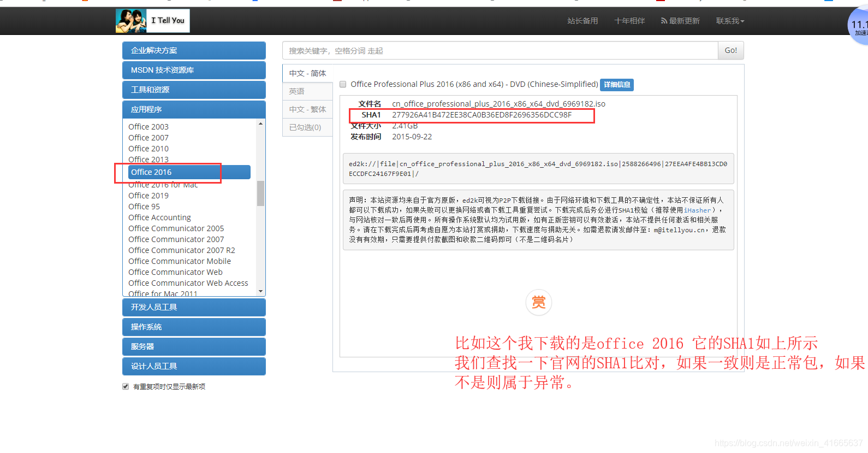This screenshot has height=453, width=868.
Task: Uncheck show only newest duplicates checkbox
Action: (126, 386)
